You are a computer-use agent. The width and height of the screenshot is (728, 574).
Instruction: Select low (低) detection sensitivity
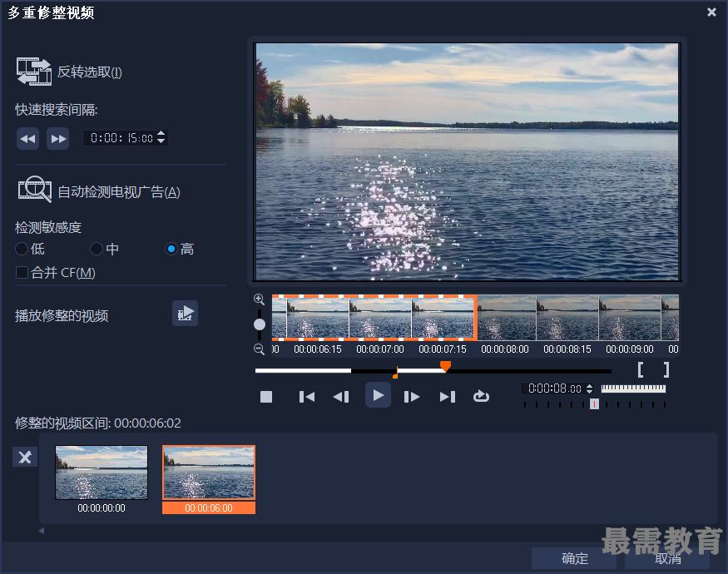(22, 249)
